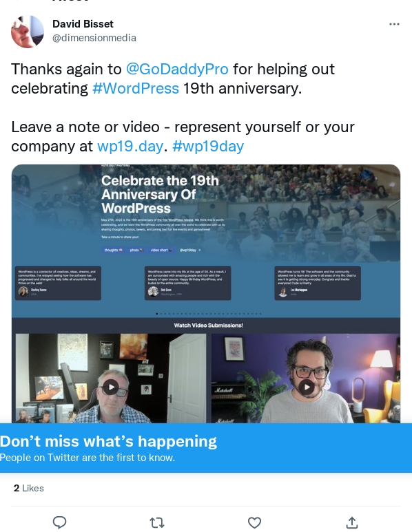This screenshot has height=532, width=412.
Task: Click the 'Celebrate the 19th Anniversary' image heading
Action: [x=160, y=194]
